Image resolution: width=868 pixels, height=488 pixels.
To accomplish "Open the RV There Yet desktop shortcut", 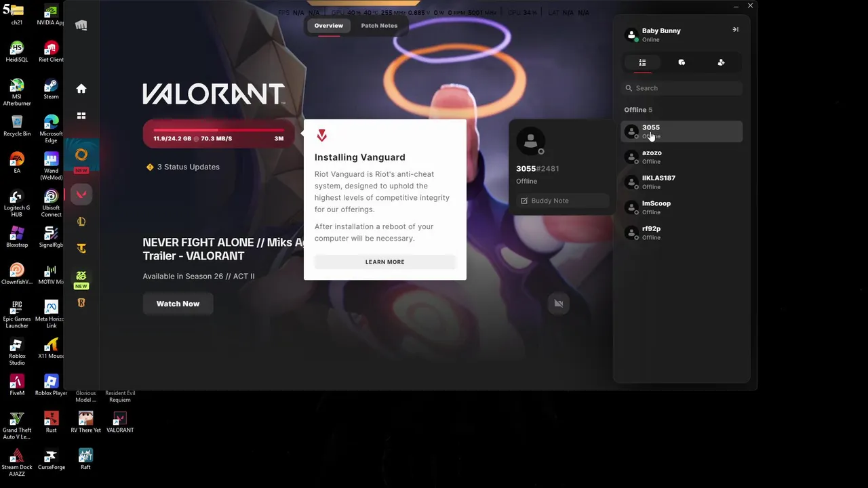I will click(85, 422).
